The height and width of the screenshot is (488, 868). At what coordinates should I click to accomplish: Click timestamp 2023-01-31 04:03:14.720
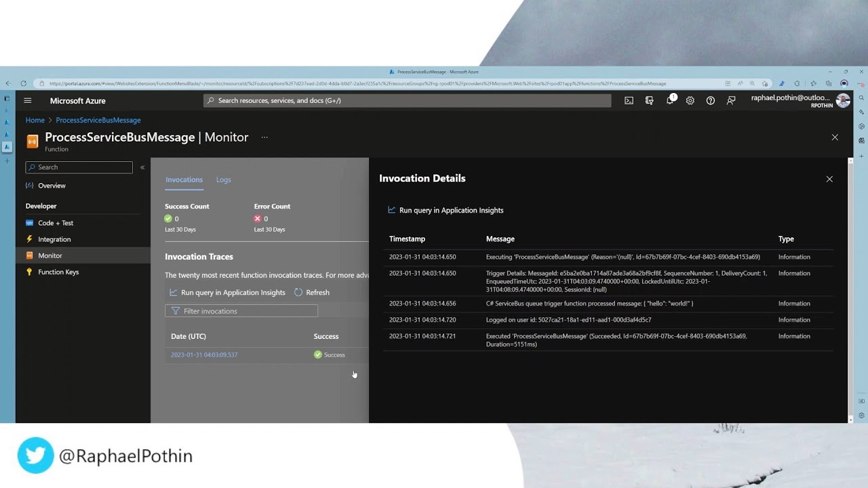[x=422, y=320]
